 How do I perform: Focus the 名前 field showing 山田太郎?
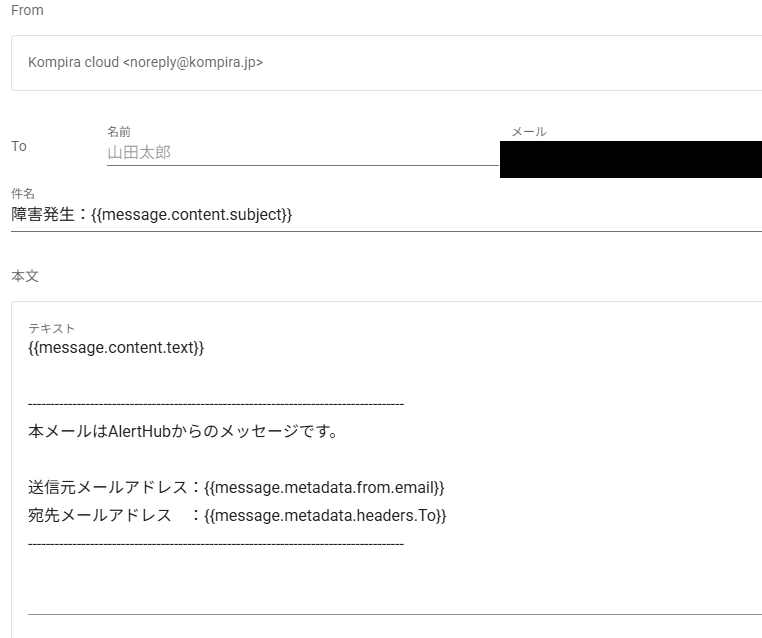tap(300, 153)
